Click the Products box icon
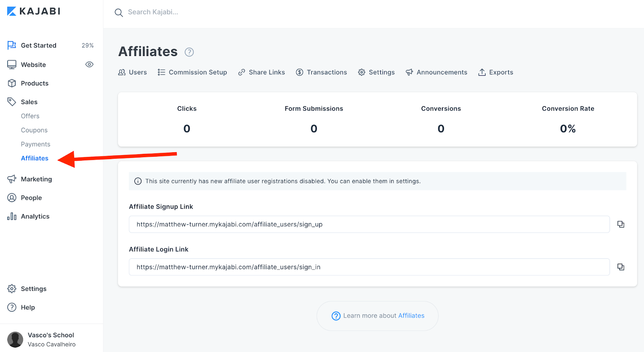The height and width of the screenshot is (352, 644). (12, 83)
